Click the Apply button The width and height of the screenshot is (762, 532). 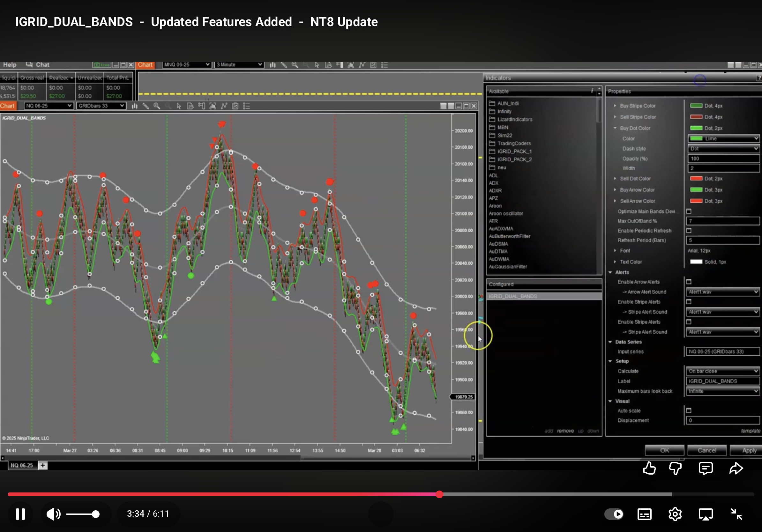click(748, 450)
